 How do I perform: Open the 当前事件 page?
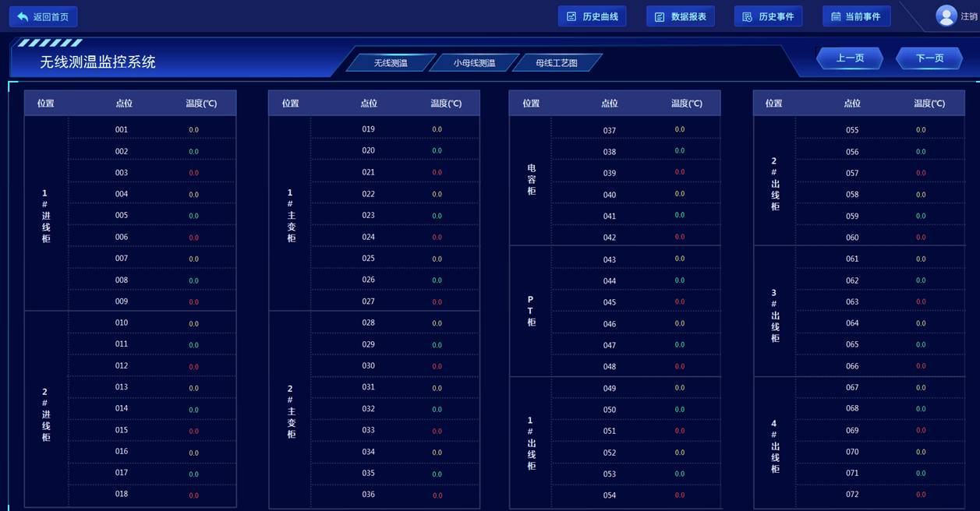click(x=857, y=16)
